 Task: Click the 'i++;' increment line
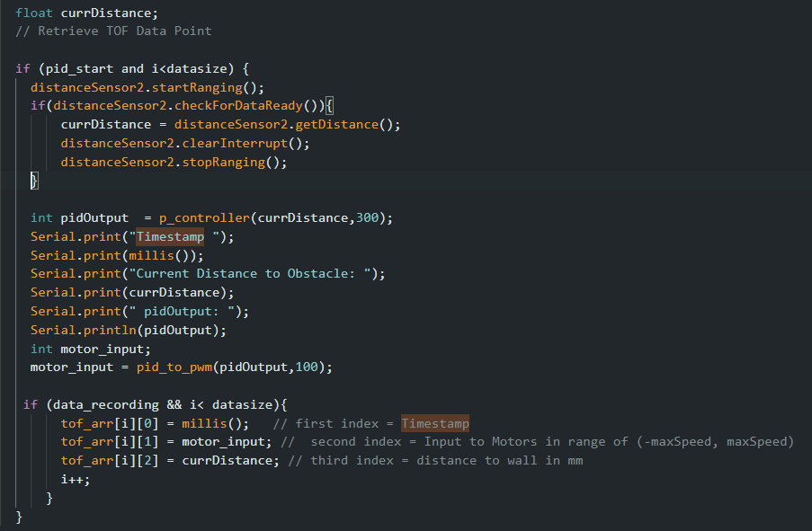76,480
